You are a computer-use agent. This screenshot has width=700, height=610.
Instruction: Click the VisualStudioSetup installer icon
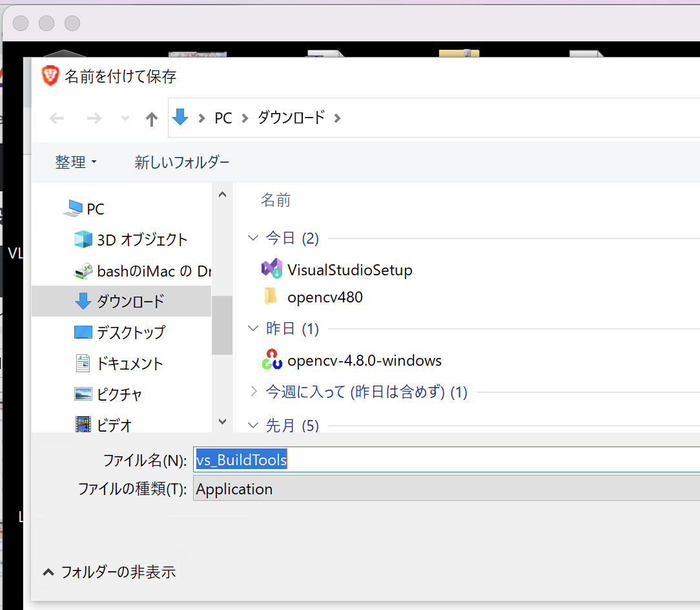[272, 269]
